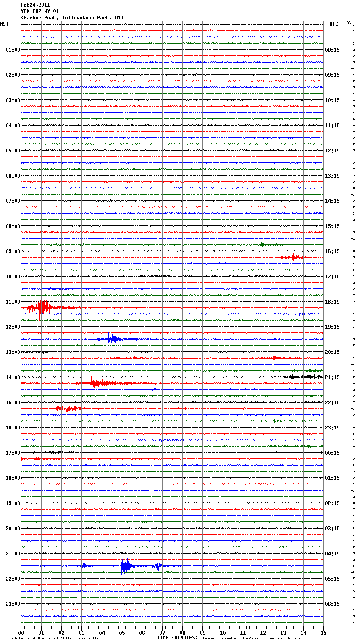
Task: Click the DC column header
Action: (x=349, y=23)
